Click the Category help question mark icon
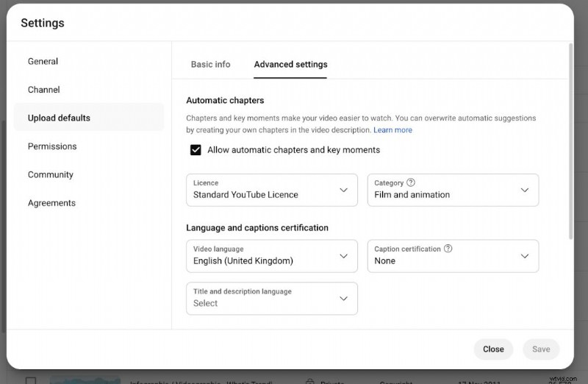 point(411,182)
